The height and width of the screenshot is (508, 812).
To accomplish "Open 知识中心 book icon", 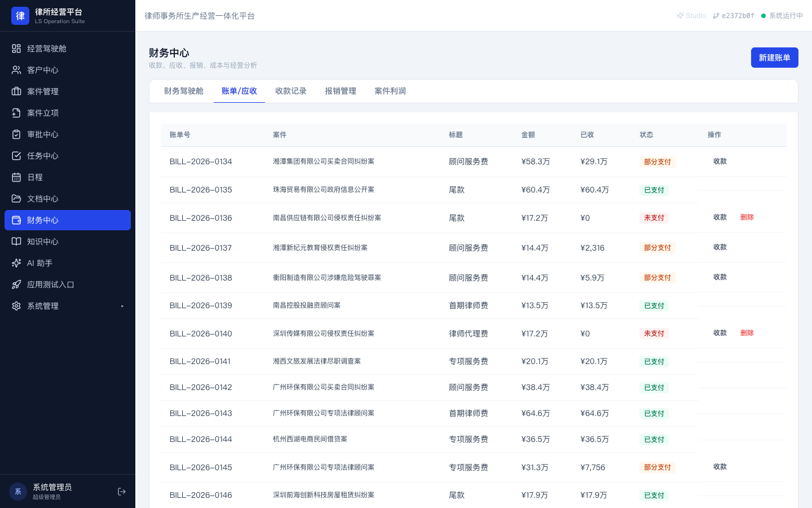I will click(16, 242).
